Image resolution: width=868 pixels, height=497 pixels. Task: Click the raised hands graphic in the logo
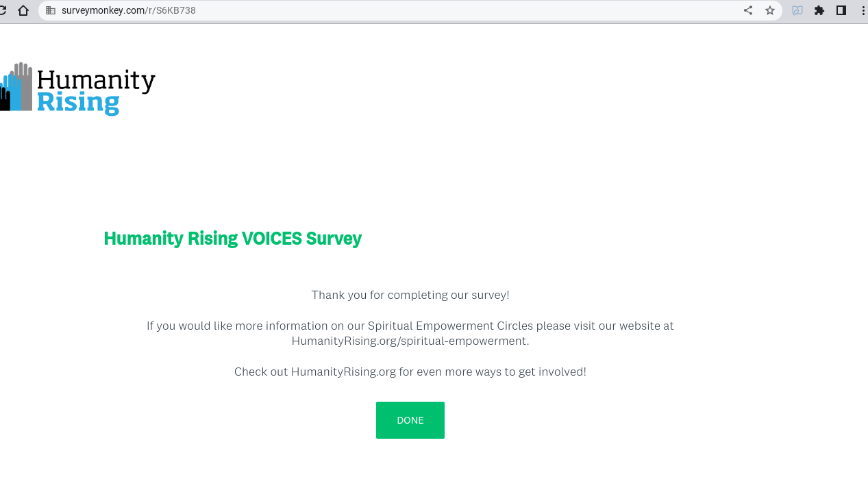point(16,87)
